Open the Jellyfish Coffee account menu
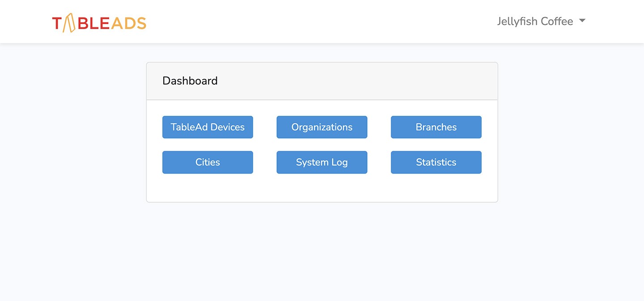 click(541, 21)
